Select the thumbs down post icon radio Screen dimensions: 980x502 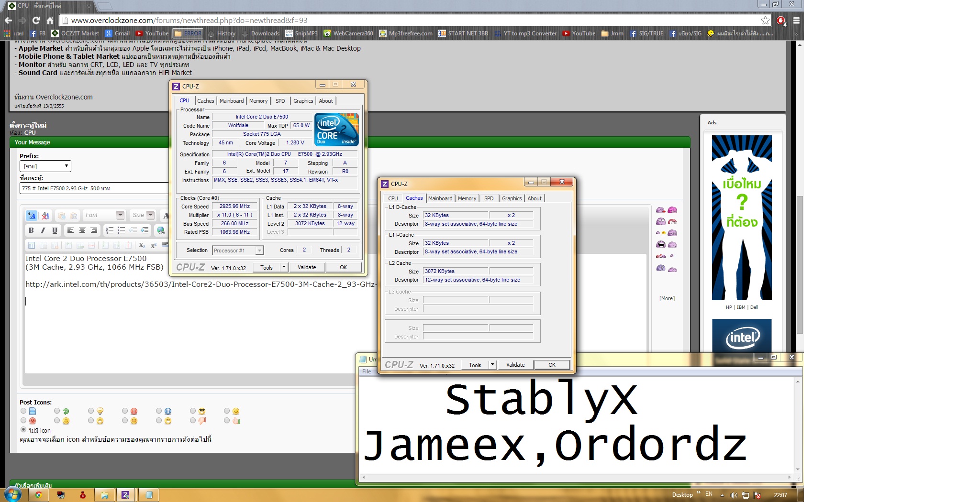pyautogui.click(x=193, y=420)
